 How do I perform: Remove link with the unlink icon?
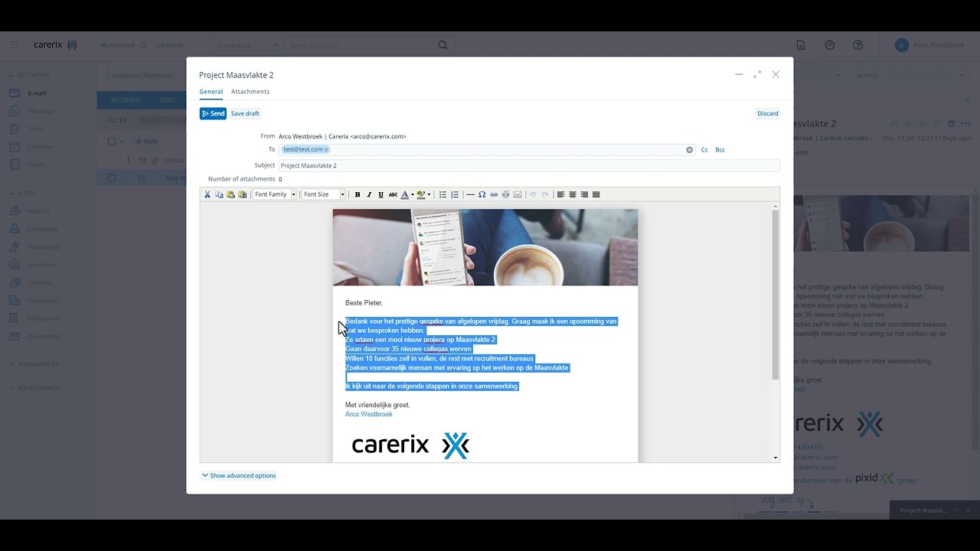pos(505,194)
